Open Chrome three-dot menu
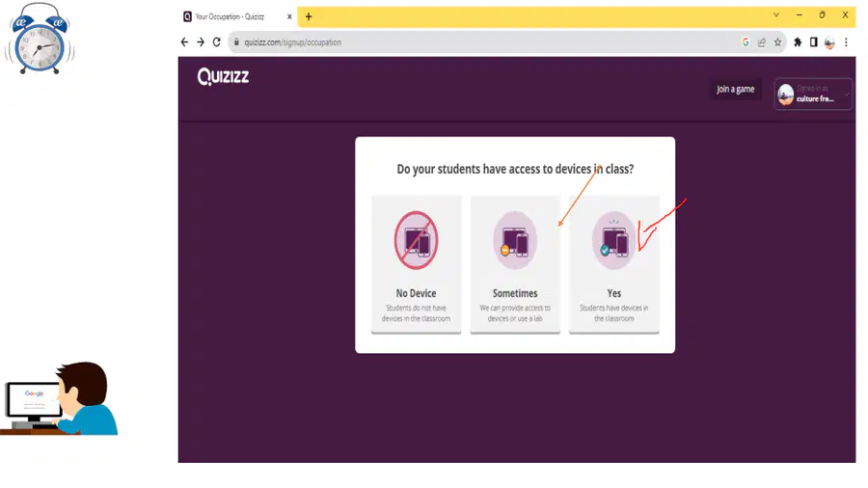 pyautogui.click(x=846, y=42)
